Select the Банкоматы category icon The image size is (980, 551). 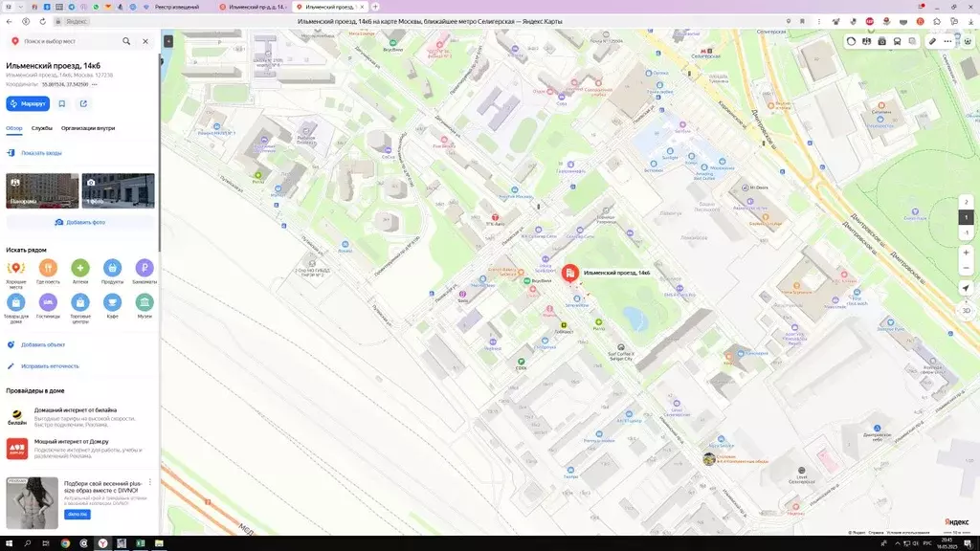pos(145,268)
